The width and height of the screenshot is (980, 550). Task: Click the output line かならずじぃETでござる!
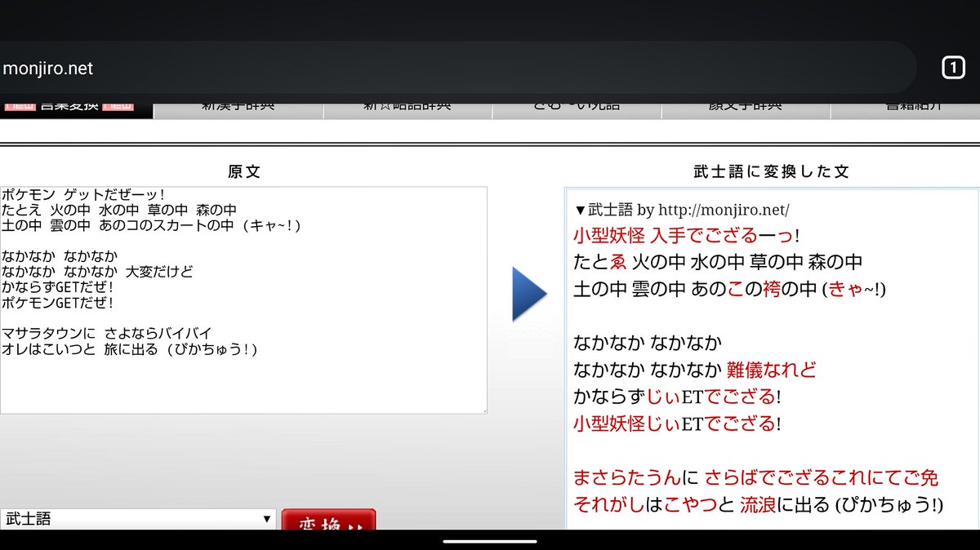(677, 397)
